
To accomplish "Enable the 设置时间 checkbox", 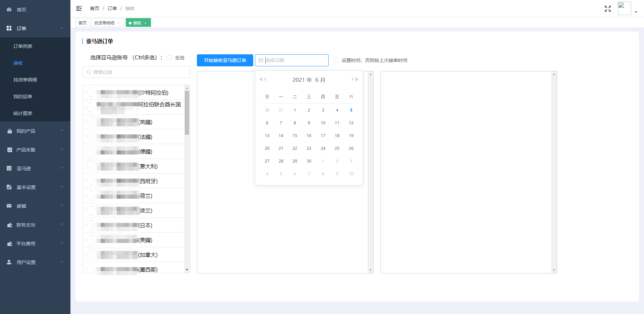I will point(336,60).
